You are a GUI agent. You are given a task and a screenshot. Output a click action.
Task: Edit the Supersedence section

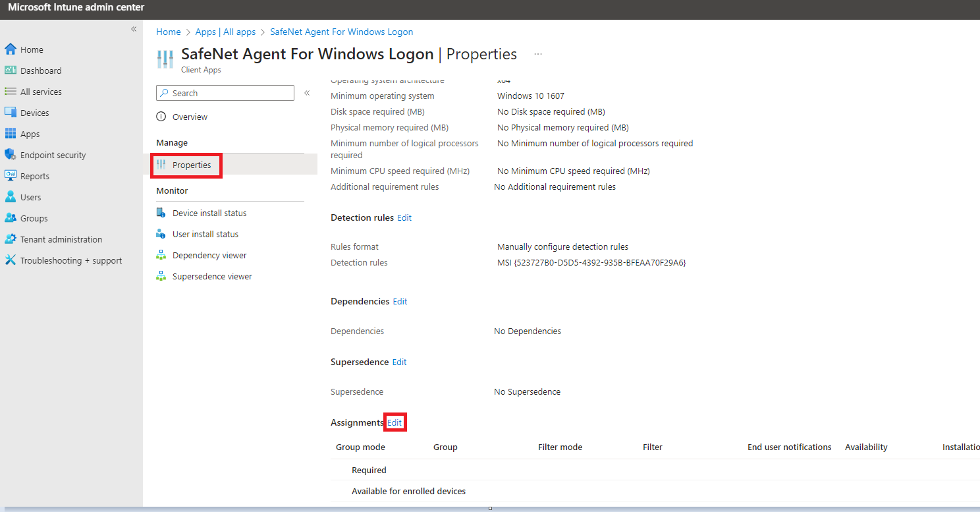399,362
